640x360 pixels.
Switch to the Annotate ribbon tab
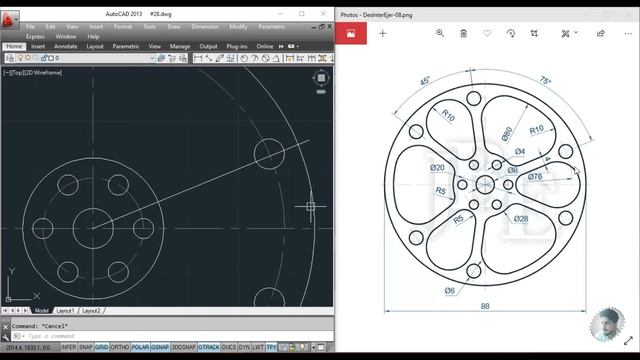click(x=66, y=46)
